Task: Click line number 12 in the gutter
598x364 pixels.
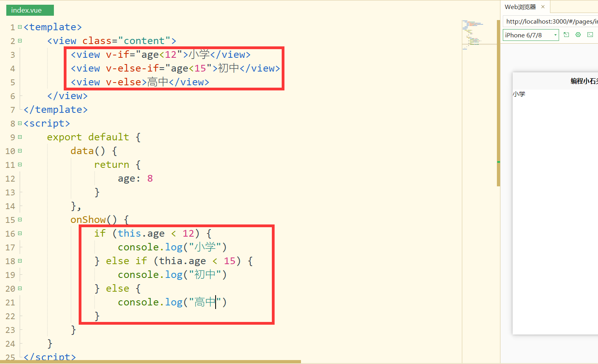Action: (x=10, y=179)
